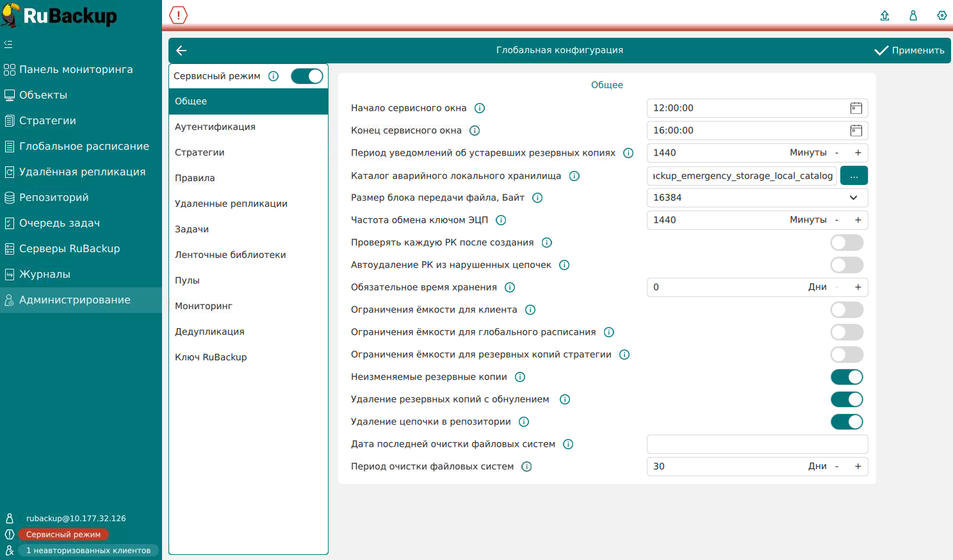Show info for Удаление цепочки в репозитории
Image resolution: width=953 pixels, height=560 pixels.
point(524,422)
